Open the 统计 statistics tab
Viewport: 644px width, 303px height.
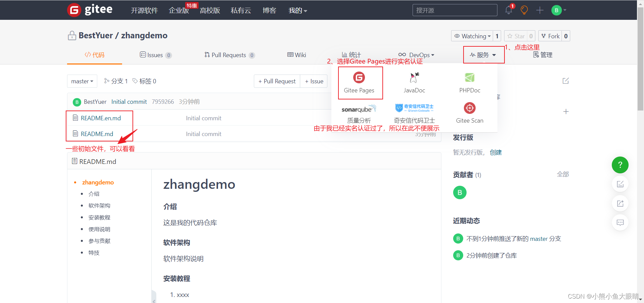pyautogui.click(x=351, y=55)
